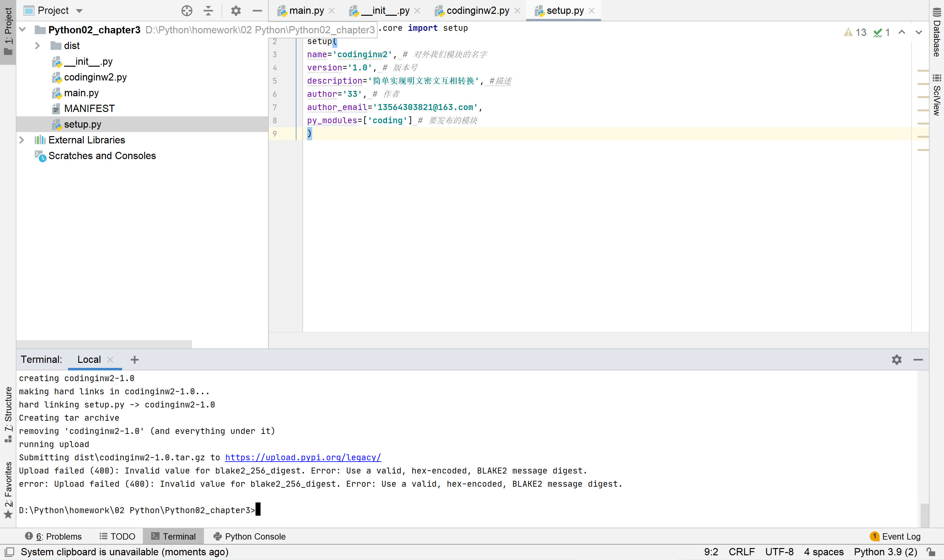Select the Local terminal tab
944x560 pixels.
(x=89, y=360)
